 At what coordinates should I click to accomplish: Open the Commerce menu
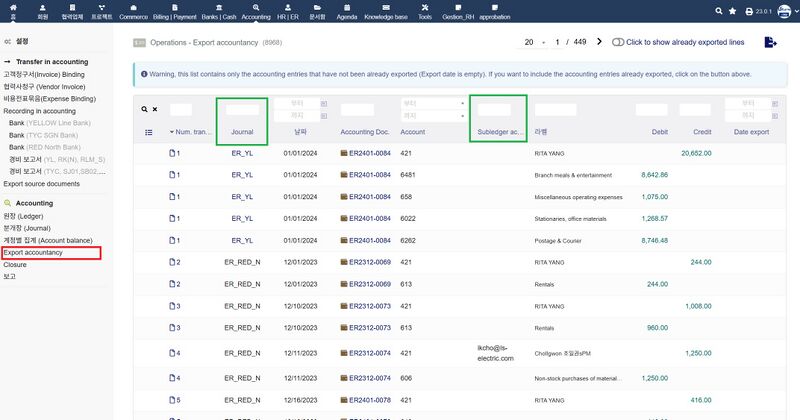[x=133, y=11]
